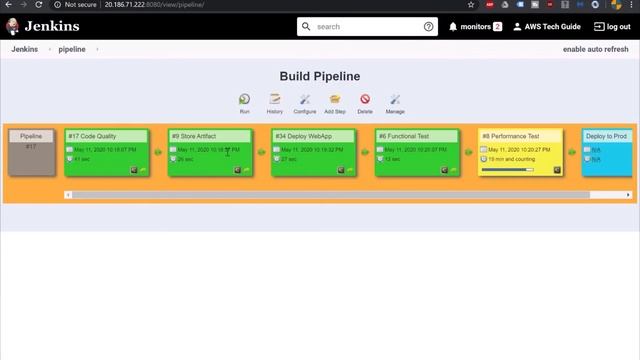Screen dimensions: 640x360
Task: Click magnifier icon in search box
Action: coord(306,27)
